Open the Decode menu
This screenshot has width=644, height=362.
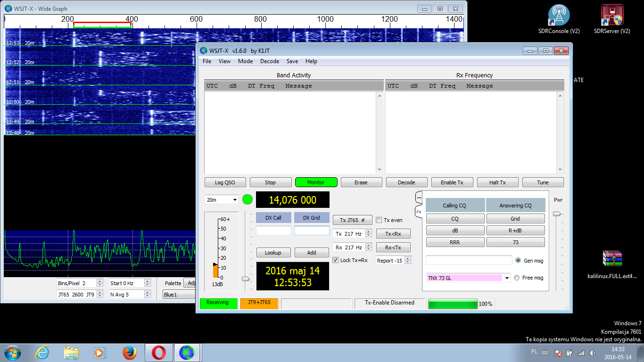270,61
